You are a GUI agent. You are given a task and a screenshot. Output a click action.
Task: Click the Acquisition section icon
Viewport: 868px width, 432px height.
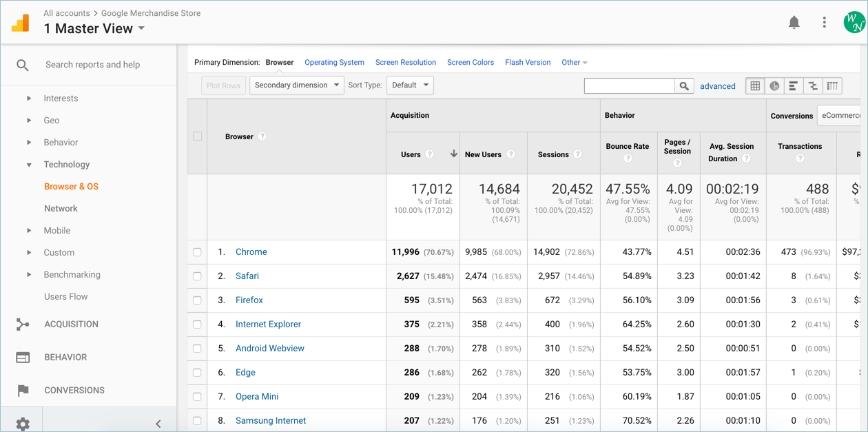[x=23, y=325]
